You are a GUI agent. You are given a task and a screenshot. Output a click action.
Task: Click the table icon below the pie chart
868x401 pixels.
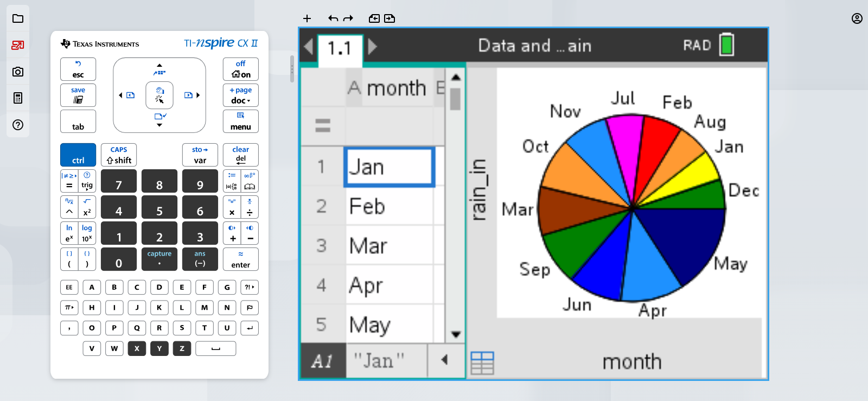click(482, 362)
